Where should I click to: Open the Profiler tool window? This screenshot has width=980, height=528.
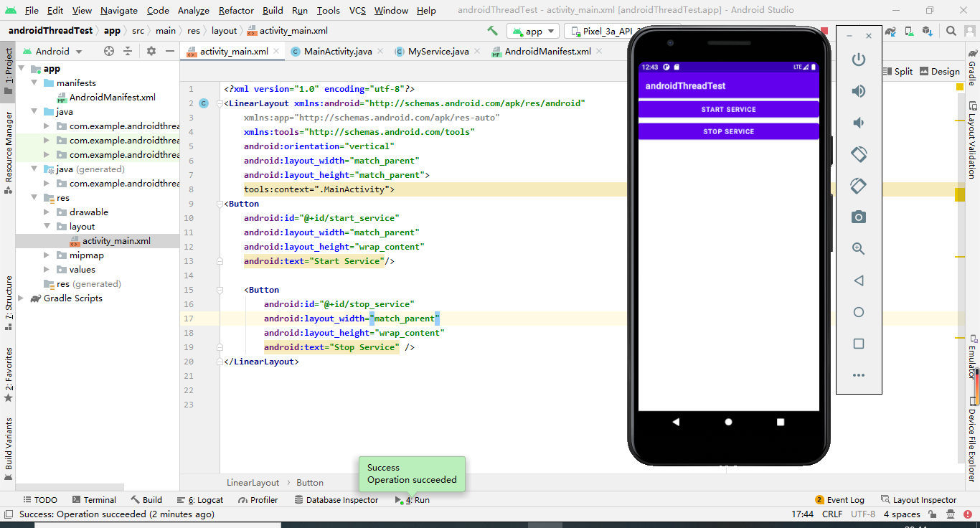coord(258,500)
